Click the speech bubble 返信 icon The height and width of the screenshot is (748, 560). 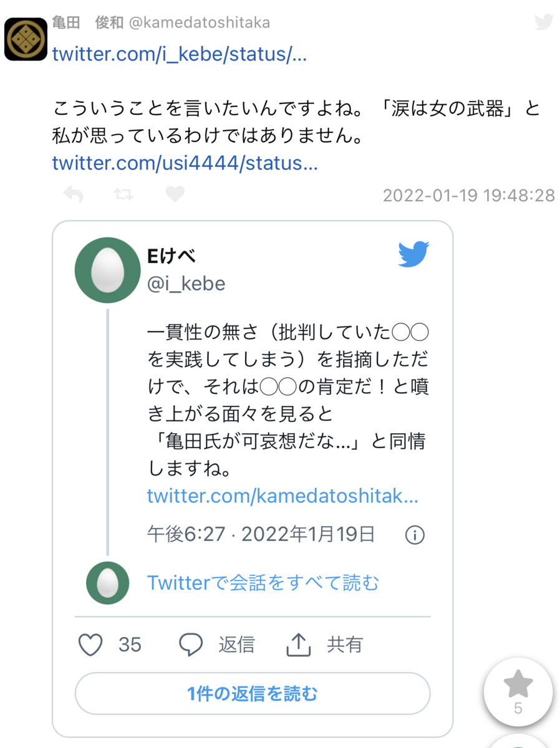(x=191, y=645)
